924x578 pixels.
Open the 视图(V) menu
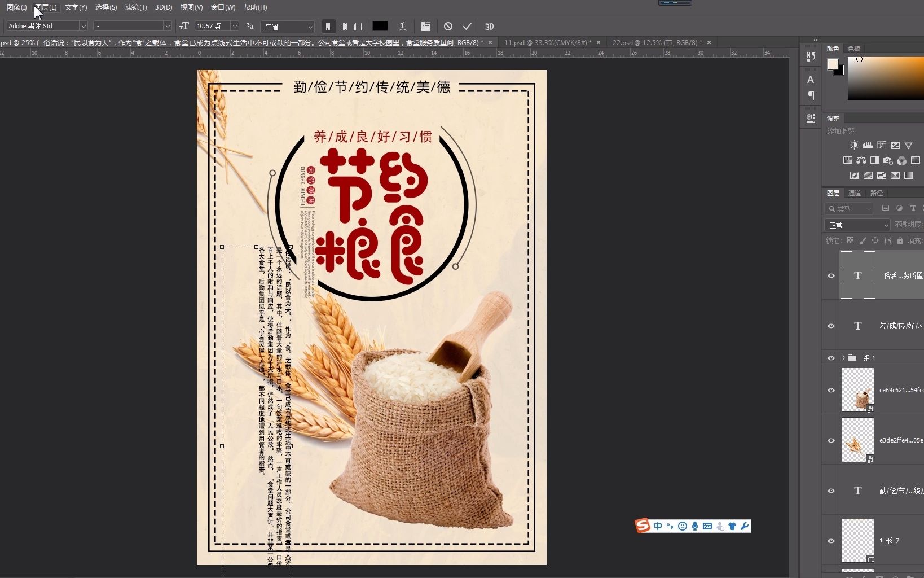pos(191,7)
